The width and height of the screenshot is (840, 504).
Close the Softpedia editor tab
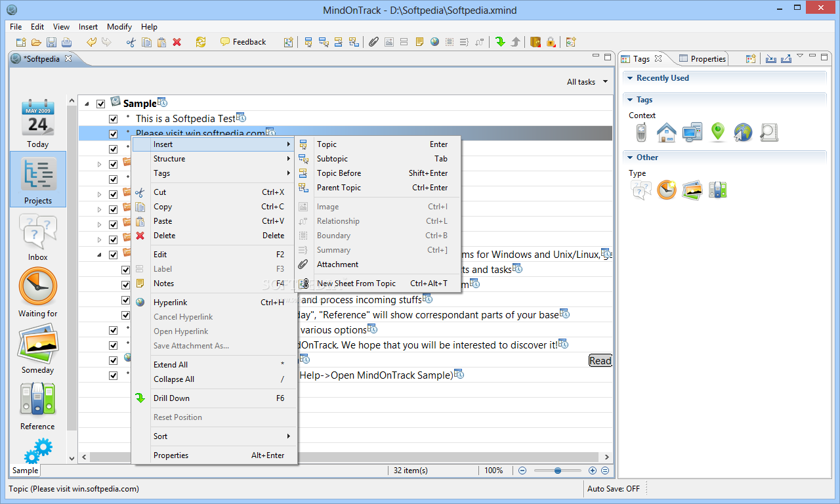pyautogui.click(x=68, y=58)
